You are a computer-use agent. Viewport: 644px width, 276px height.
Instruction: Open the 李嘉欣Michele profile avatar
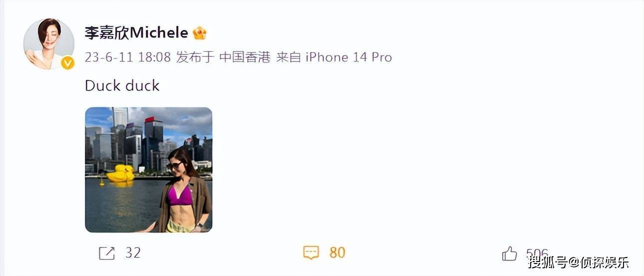click(49, 44)
